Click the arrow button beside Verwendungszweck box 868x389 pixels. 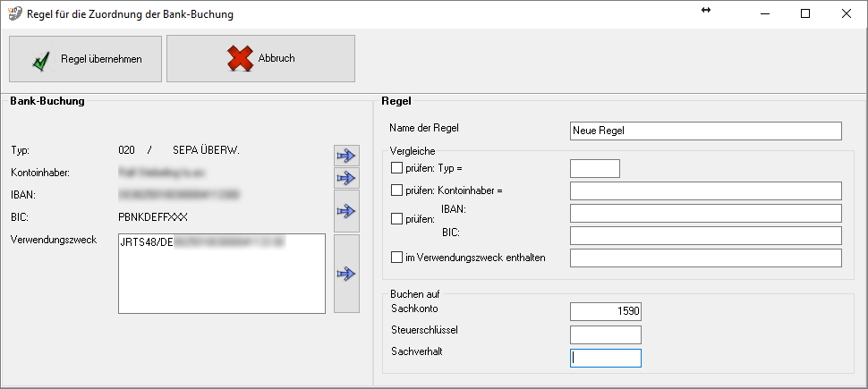345,274
